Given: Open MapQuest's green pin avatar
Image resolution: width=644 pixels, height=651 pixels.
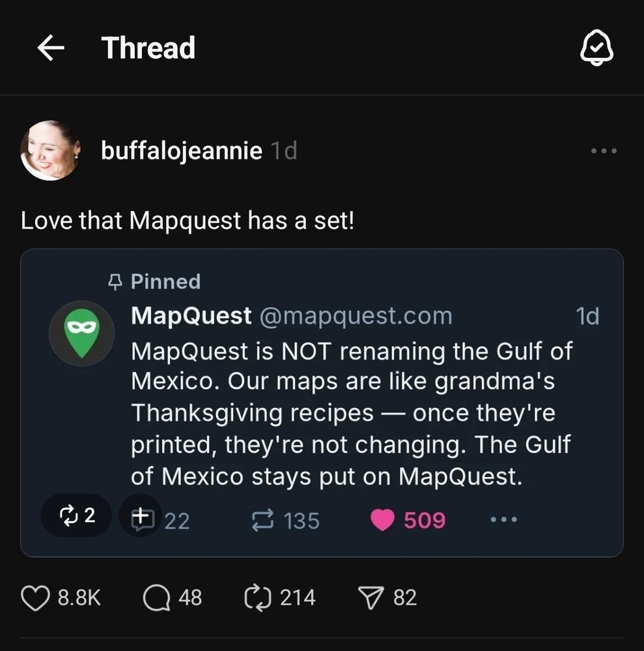Looking at the screenshot, I should point(82,333).
